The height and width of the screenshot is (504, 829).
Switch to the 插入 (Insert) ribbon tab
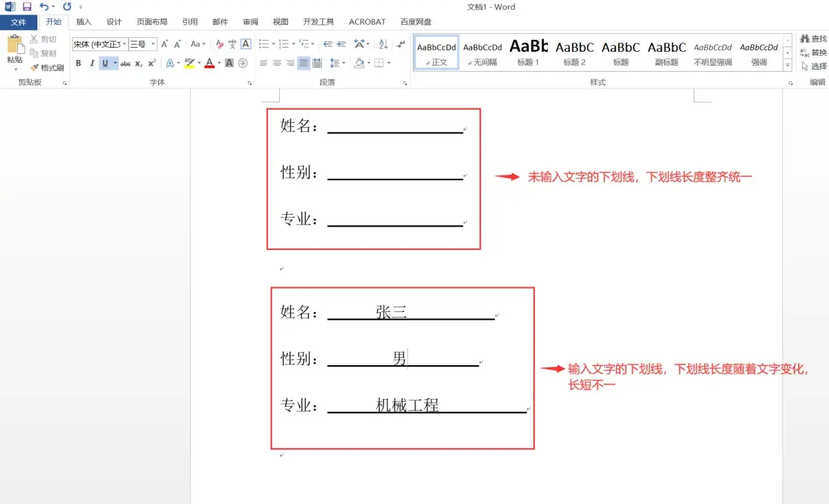[84, 22]
